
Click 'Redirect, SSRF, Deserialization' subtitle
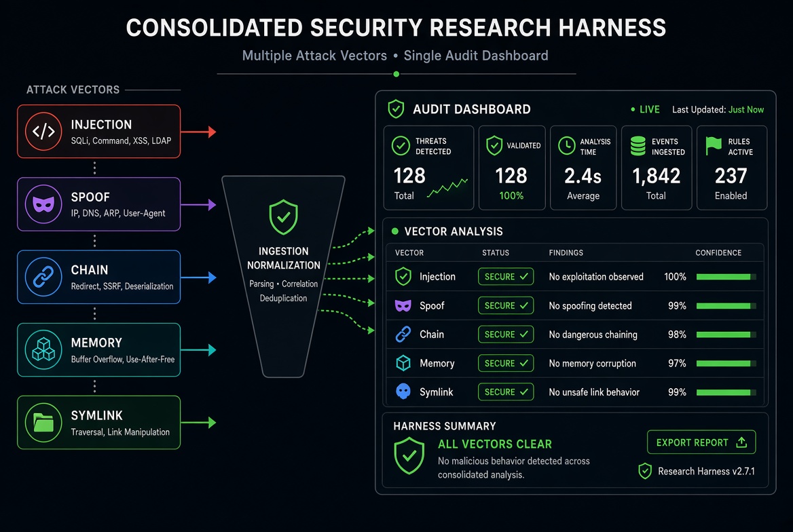[x=122, y=286]
